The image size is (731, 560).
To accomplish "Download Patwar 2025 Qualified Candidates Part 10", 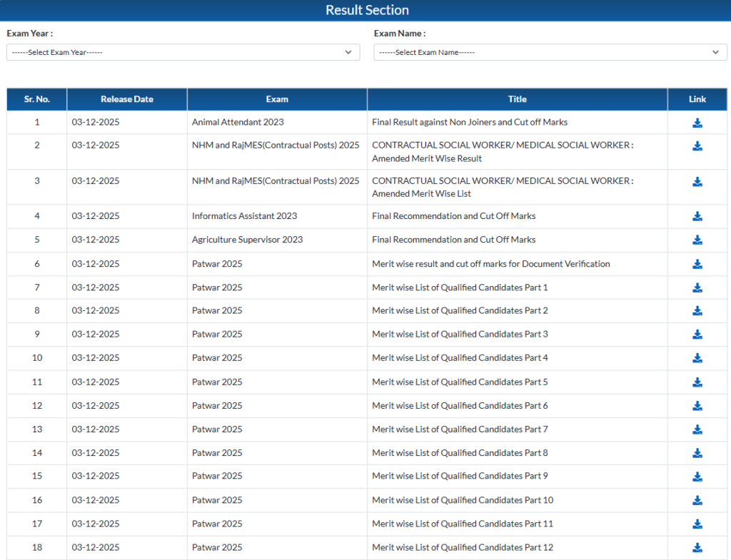I will click(x=697, y=500).
